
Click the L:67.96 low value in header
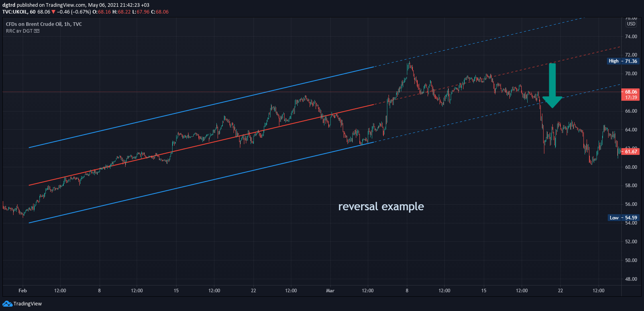(x=141, y=12)
